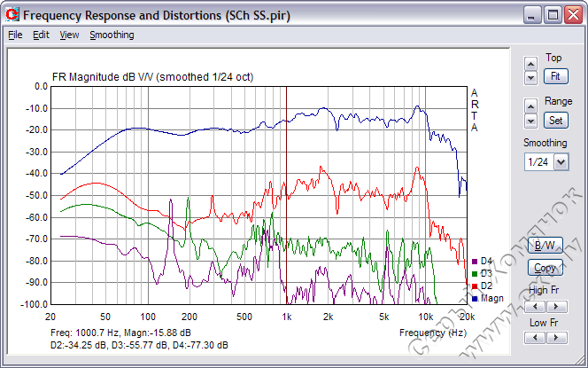Shift High Fr right arrow
Viewport: 588px width, 368px height.
click(556, 307)
